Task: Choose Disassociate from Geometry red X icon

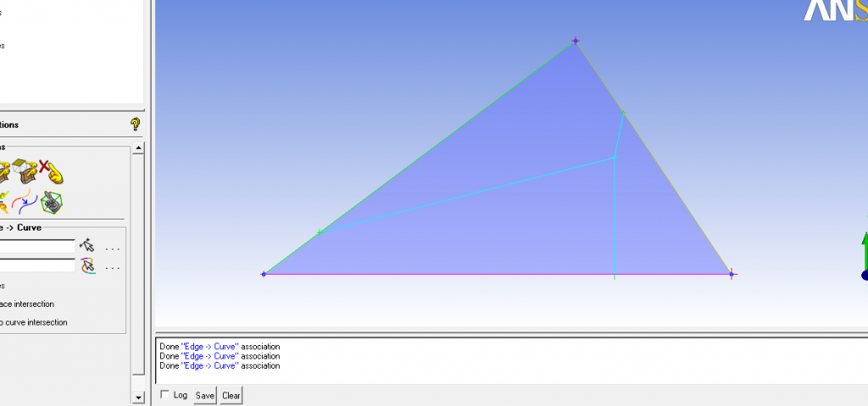Action: click(x=51, y=172)
